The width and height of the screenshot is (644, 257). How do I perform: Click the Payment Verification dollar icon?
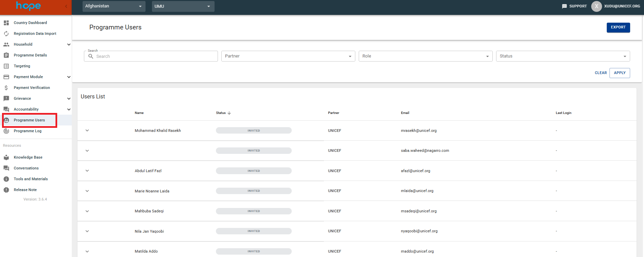click(x=6, y=88)
